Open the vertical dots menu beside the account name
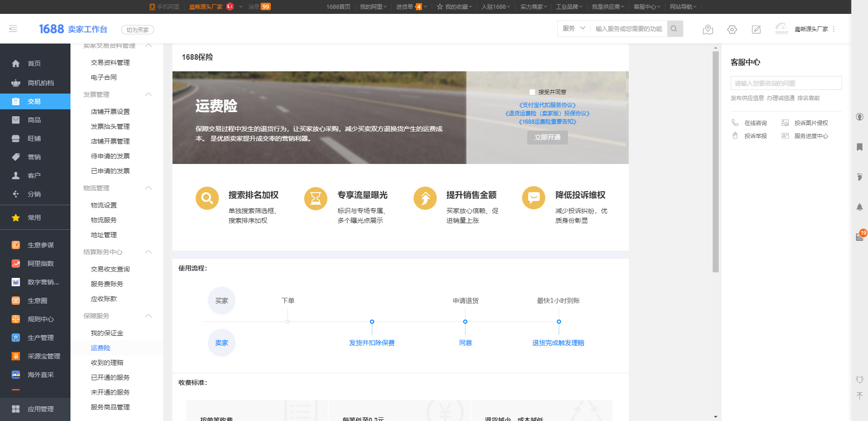868x421 pixels. point(834,29)
